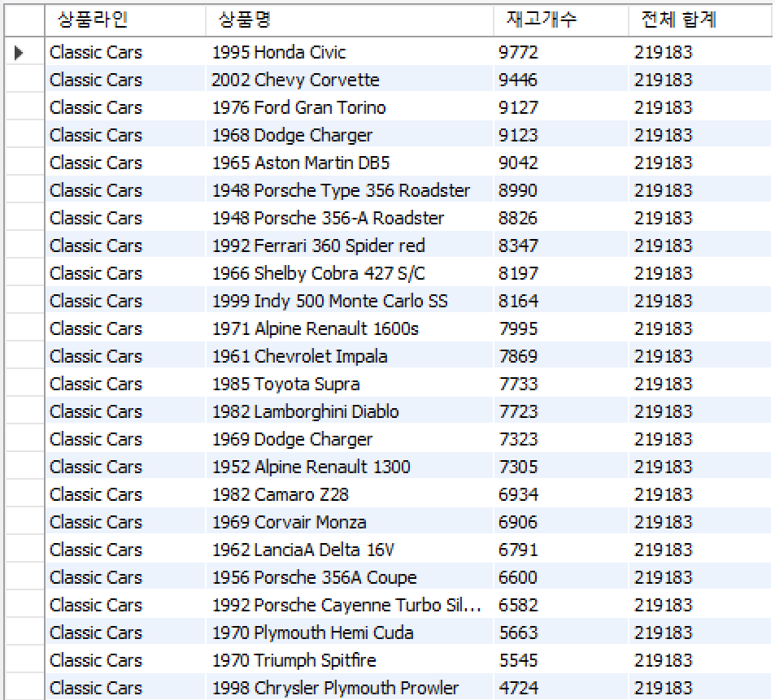Click the stock value 9042
The image size is (775, 700).
click(518, 163)
